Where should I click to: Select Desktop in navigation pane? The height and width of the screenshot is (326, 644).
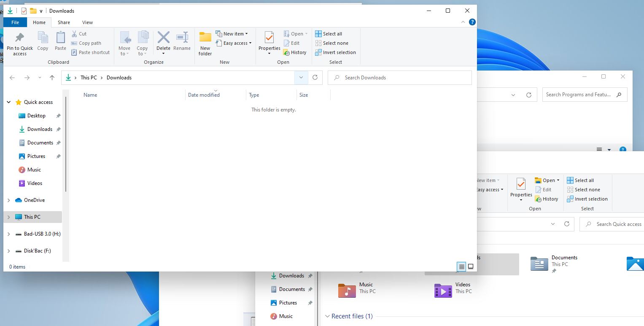coord(36,116)
